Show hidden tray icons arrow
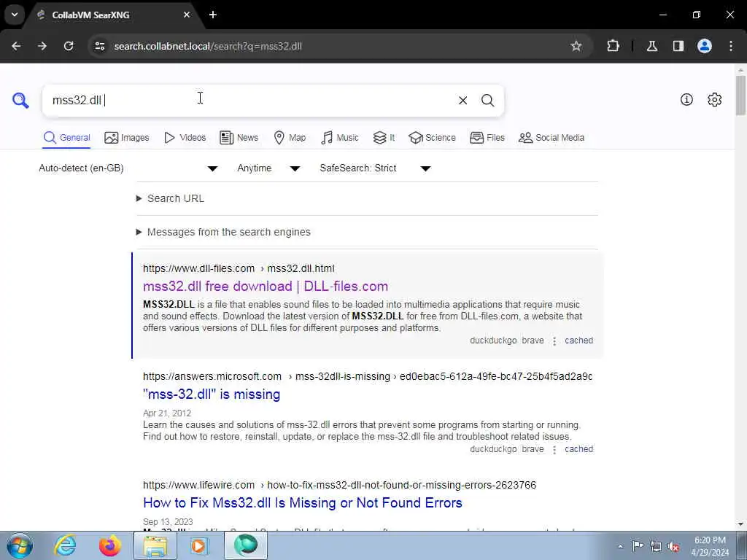This screenshot has height=560, width=747. tap(620, 546)
